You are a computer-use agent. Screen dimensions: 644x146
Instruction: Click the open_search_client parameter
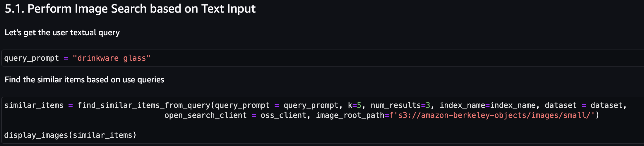(205, 115)
